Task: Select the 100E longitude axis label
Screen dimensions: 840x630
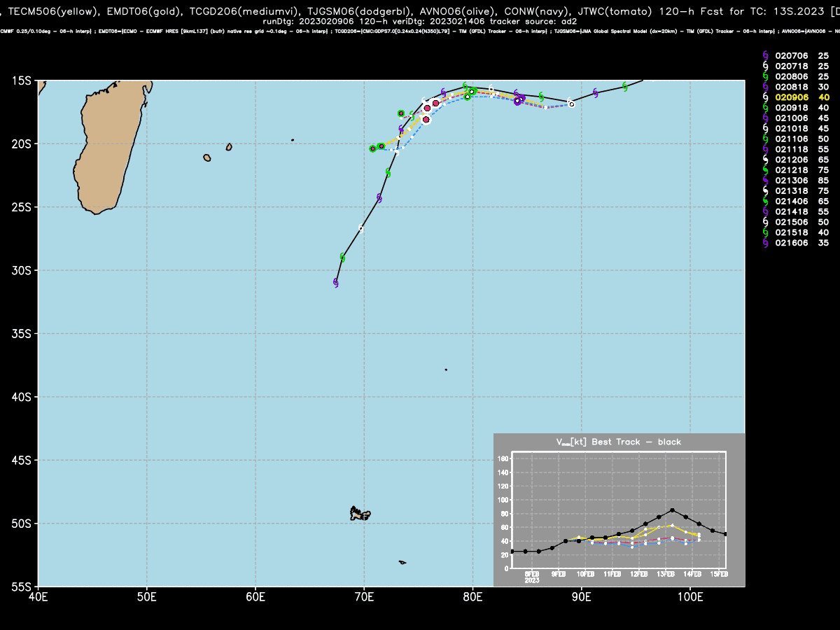Action: click(x=690, y=596)
